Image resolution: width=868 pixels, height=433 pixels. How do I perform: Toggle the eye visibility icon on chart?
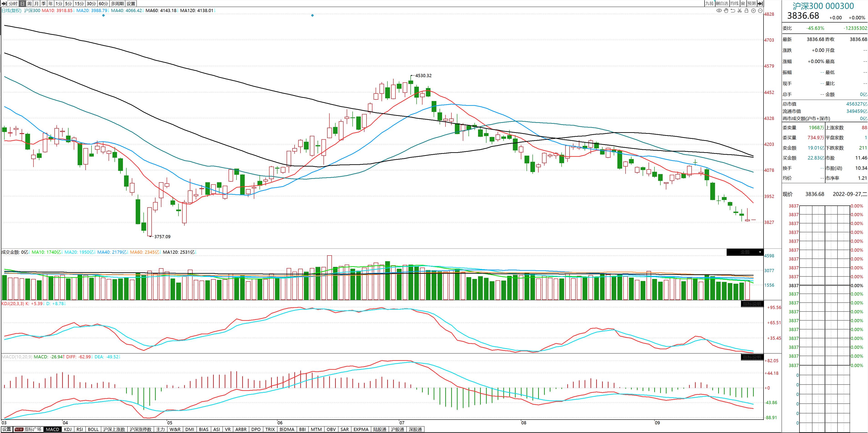coord(719,11)
